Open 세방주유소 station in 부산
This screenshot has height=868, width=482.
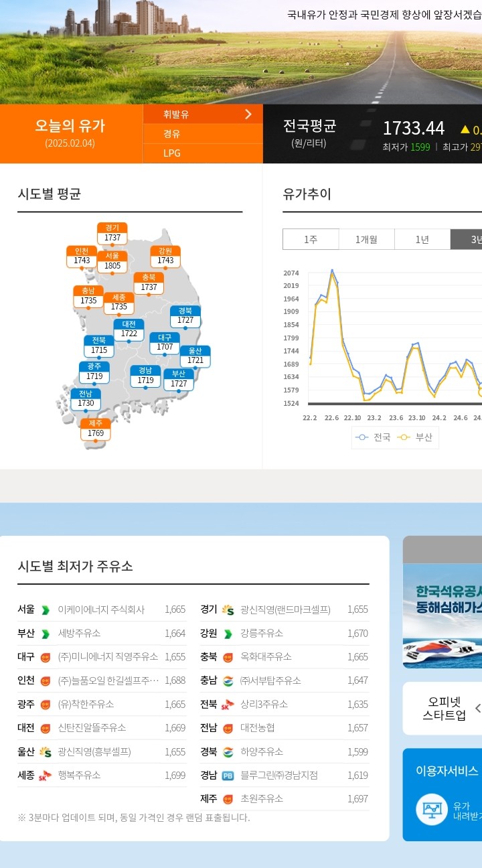pos(80,633)
